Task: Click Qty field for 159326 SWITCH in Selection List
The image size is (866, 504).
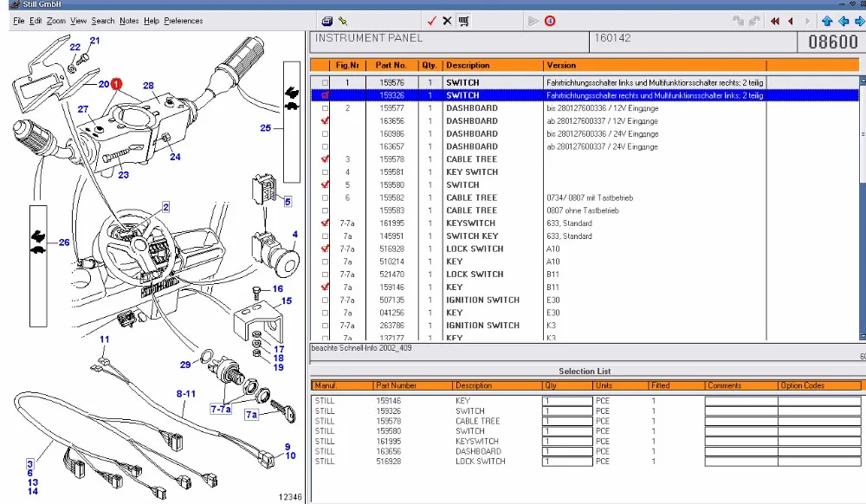Action: pos(567,410)
